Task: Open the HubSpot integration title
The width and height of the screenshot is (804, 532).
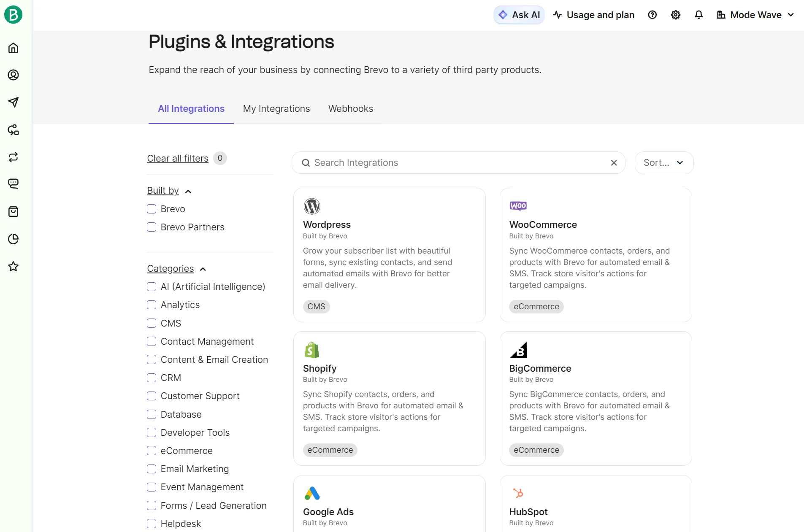Action: pyautogui.click(x=528, y=512)
